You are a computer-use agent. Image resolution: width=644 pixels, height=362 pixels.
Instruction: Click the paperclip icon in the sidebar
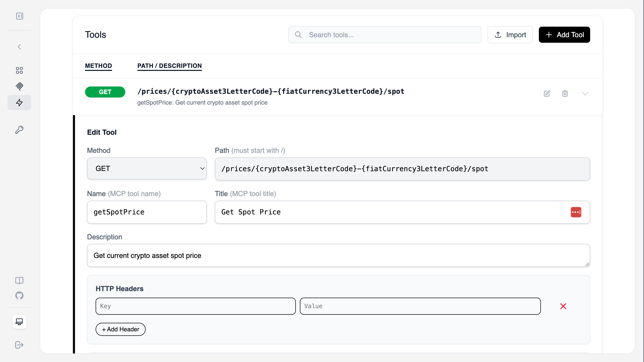click(19, 86)
